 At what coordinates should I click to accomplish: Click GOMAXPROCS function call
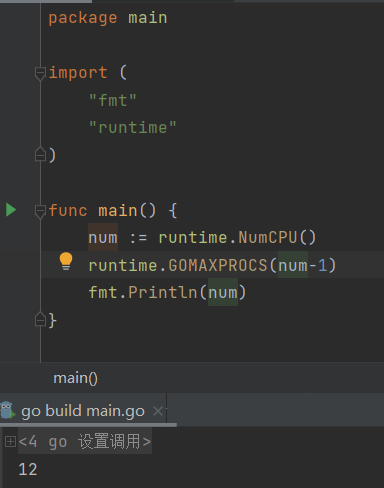point(218,265)
